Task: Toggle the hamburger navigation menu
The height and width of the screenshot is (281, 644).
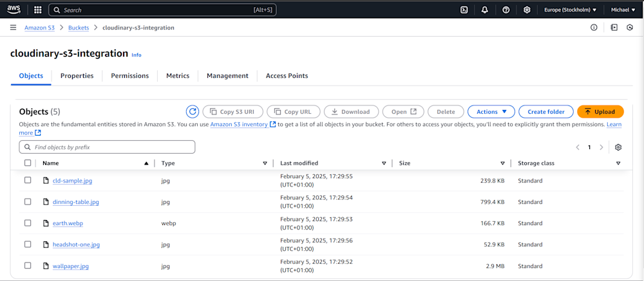Action: tap(13, 28)
